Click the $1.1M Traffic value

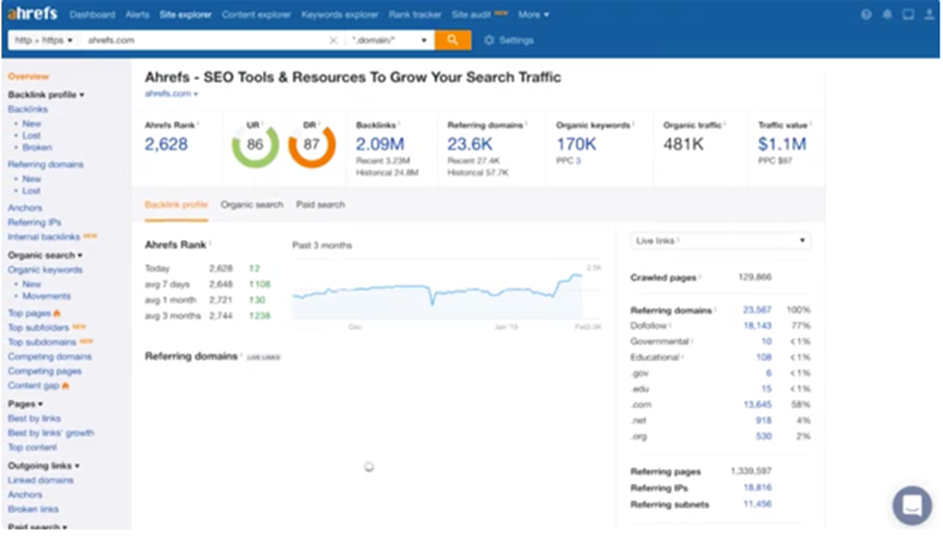782,144
